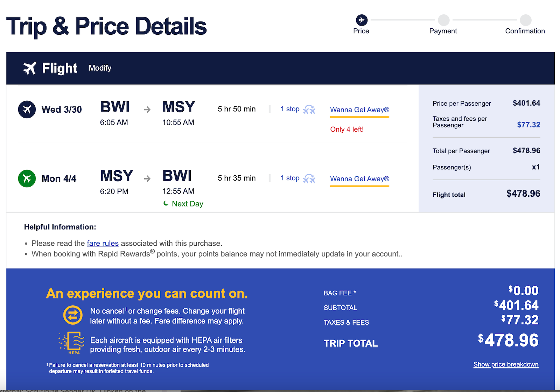This screenshot has height=392, width=560.
Task: Select the Wanna Get Away fare for departure
Action: click(x=359, y=110)
